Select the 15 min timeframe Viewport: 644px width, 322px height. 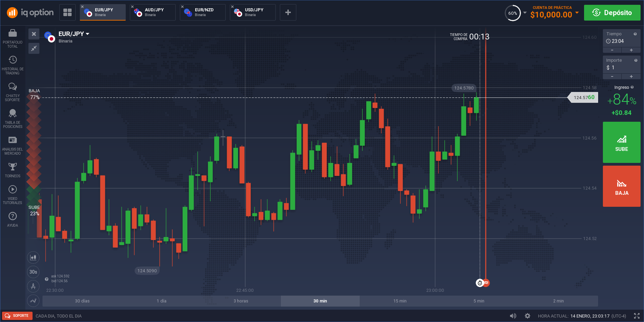click(x=400, y=301)
